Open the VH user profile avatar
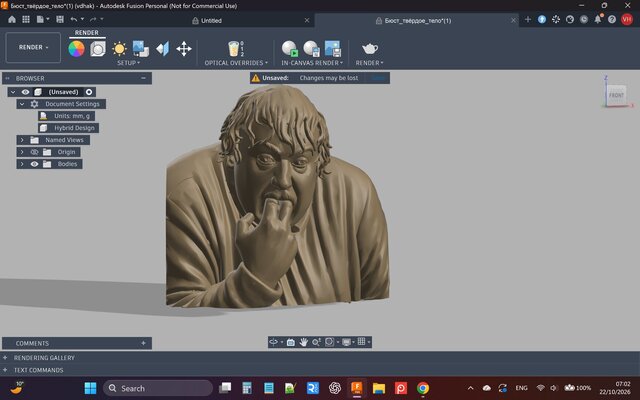This screenshot has width=640, height=400. coord(627,19)
